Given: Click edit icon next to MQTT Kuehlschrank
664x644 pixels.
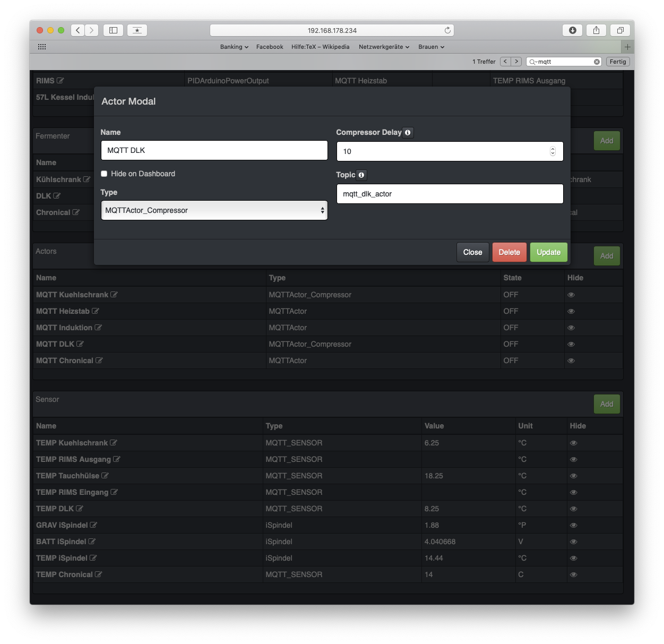Looking at the screenshot, I should point(114,295).
